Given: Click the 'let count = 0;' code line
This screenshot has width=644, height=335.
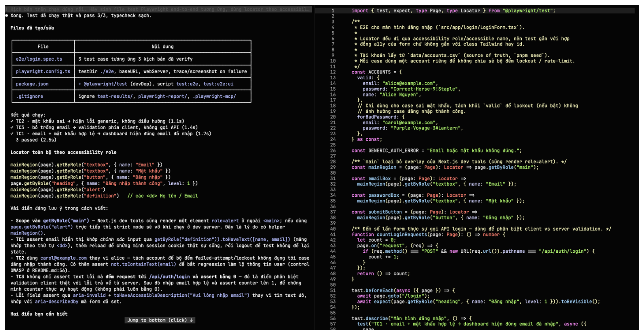Looking at the screenshot, I should click(x=377, y=240).
